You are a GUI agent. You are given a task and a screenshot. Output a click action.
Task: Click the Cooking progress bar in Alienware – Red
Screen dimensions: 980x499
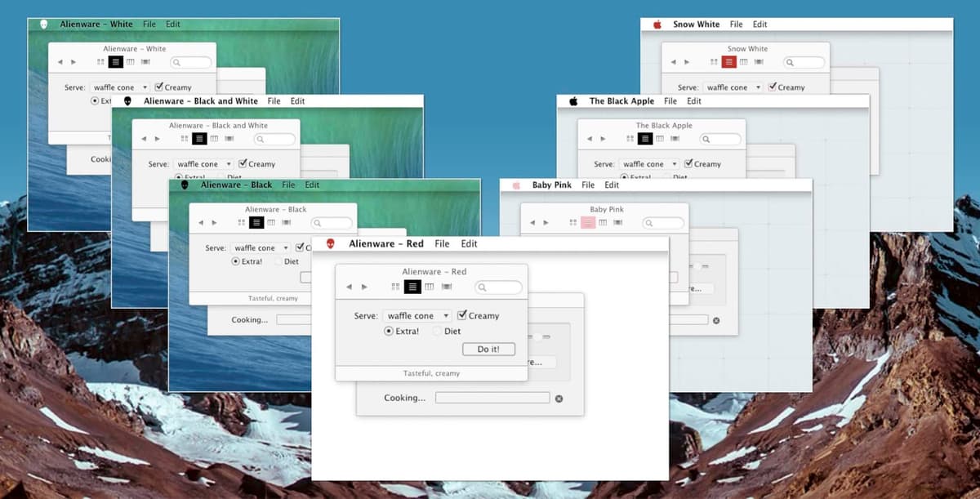[x=492, y=398]
